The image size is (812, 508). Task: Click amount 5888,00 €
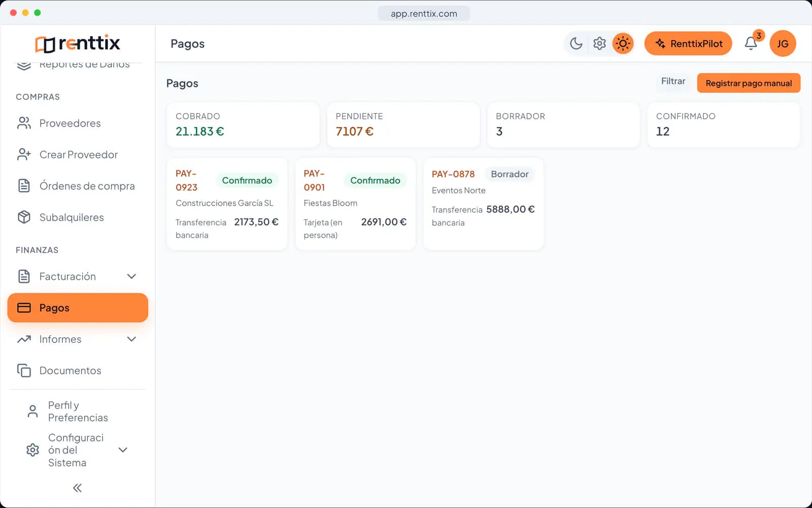click(x=511, y=209)
